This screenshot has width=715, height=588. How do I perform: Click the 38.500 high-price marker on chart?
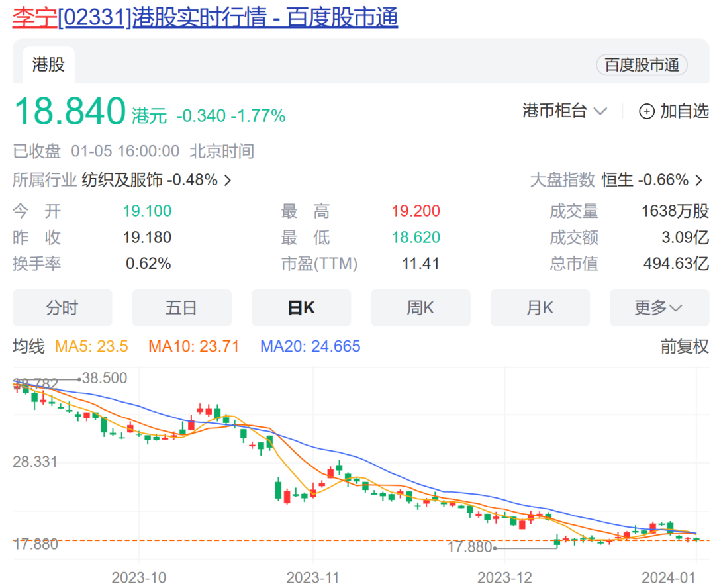pyautogui.click(x=105, y=378)
